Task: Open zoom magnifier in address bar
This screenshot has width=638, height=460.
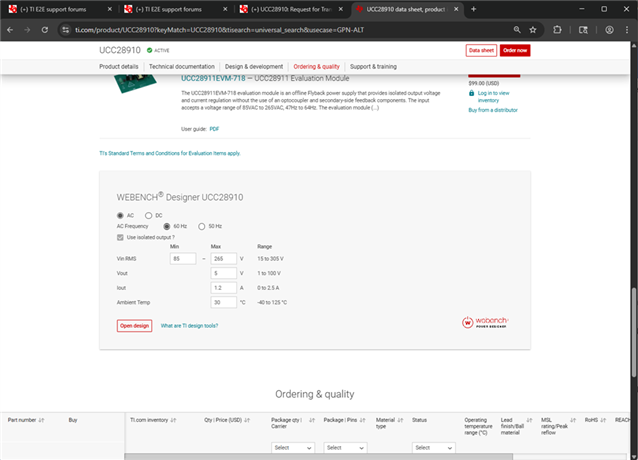Action: coord(517,30)
